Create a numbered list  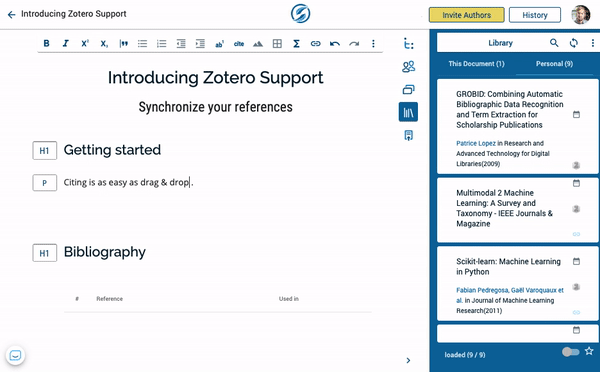click(161, 44)
